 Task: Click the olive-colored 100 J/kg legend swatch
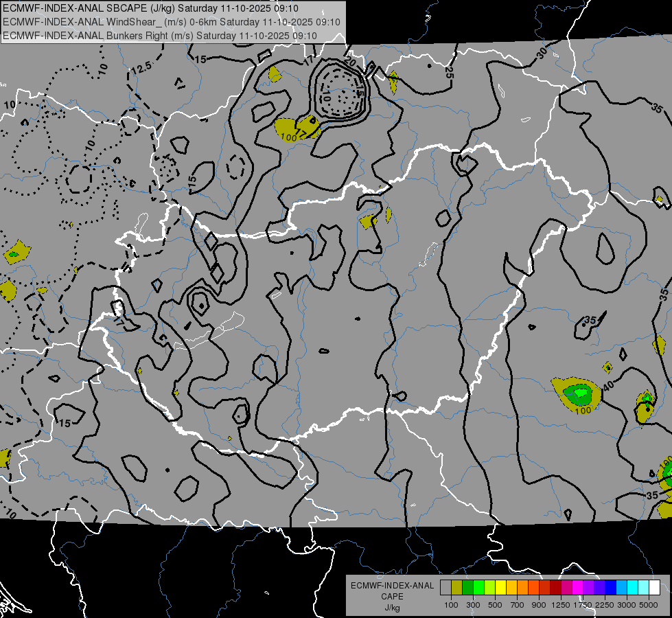(456, 587)
